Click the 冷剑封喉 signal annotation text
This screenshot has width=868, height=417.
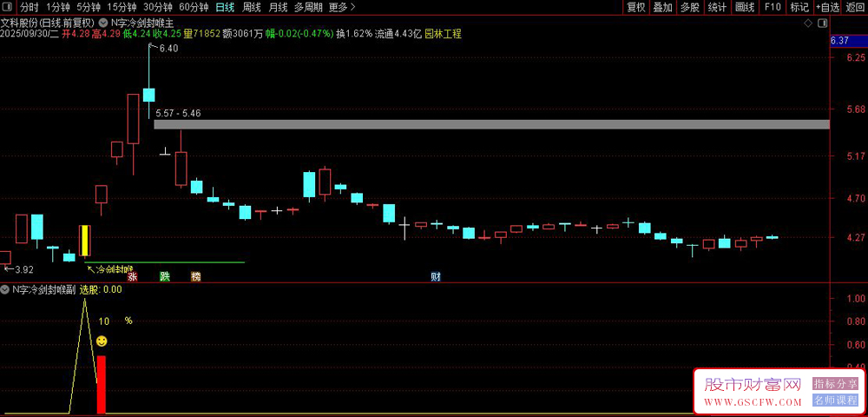click(x=115, y=269)
